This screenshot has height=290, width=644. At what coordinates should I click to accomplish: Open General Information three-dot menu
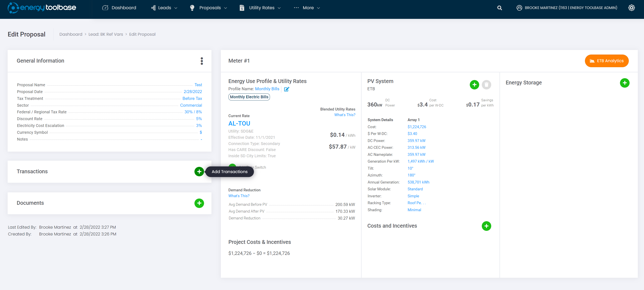(202, 61)
